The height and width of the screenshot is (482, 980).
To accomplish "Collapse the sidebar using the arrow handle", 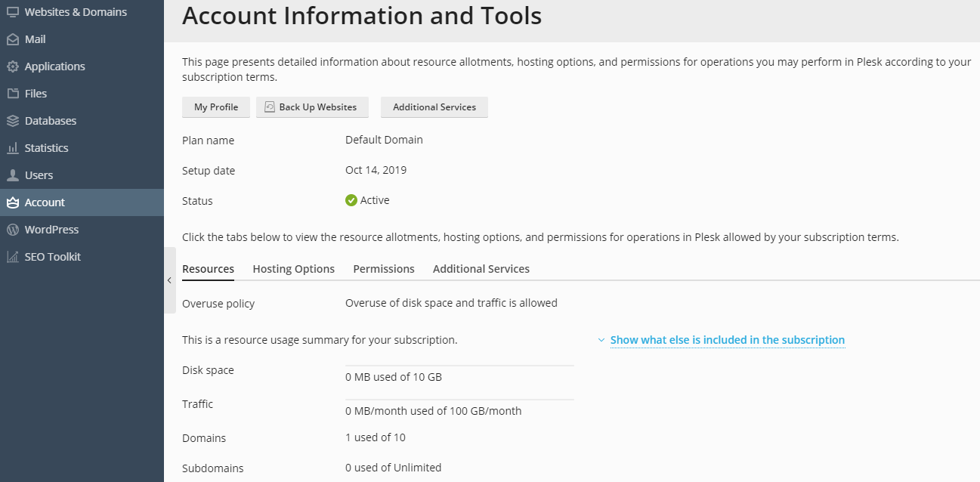I will pos(169,280).
